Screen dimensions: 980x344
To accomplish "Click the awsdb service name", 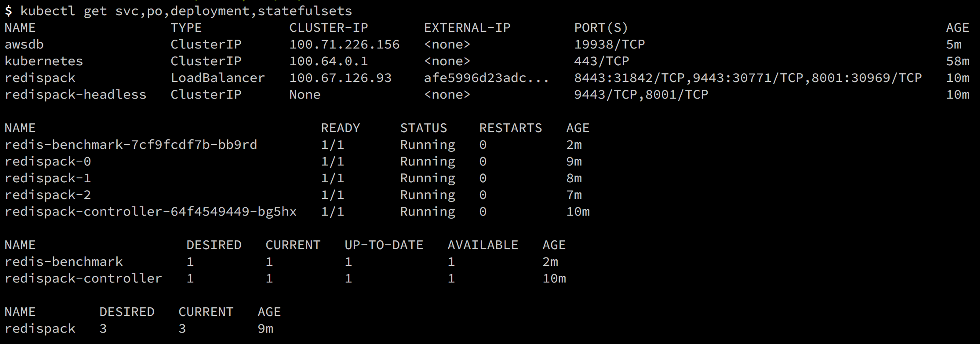I will click(24, 44).
